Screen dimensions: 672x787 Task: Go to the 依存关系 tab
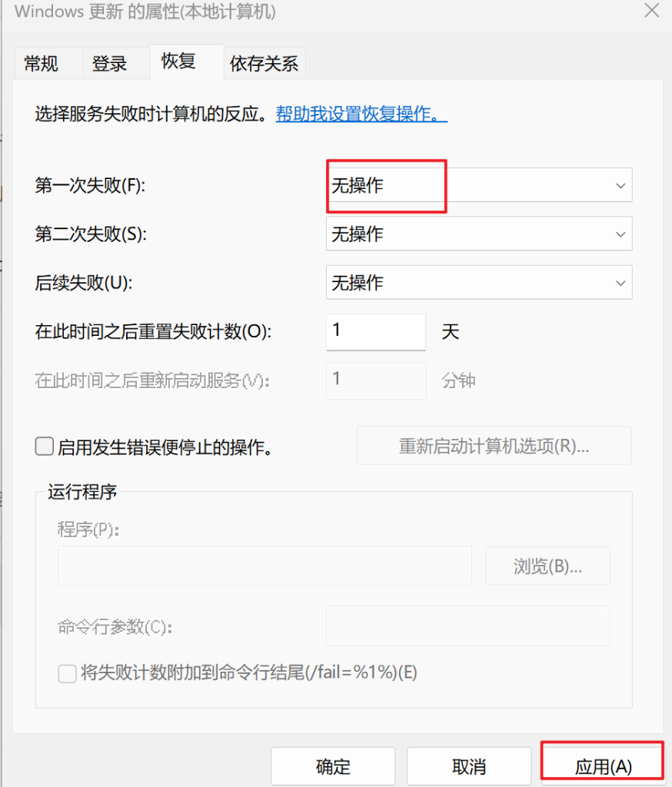tap(264, 64)
